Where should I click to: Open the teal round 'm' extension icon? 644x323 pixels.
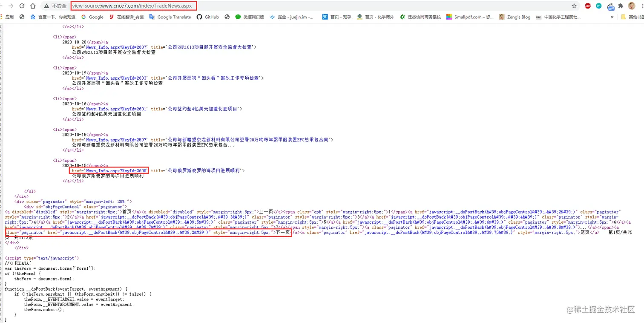(x=599, y=6)
